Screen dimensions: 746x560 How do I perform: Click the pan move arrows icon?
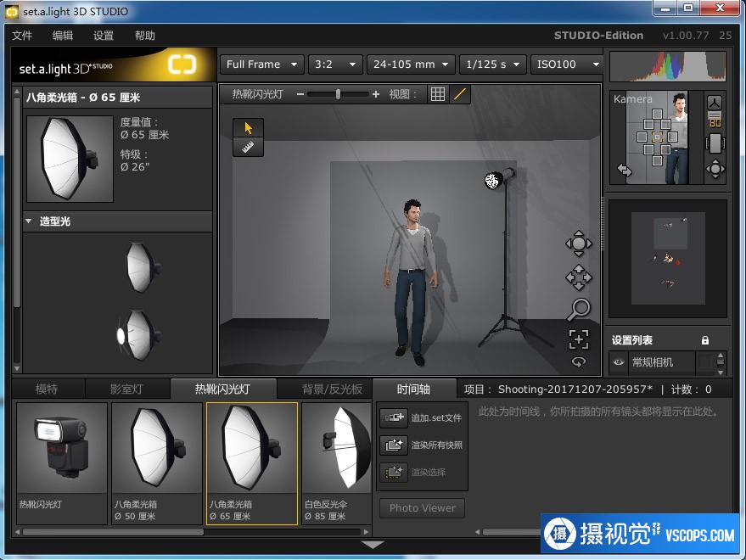click(x=579, y=277)
